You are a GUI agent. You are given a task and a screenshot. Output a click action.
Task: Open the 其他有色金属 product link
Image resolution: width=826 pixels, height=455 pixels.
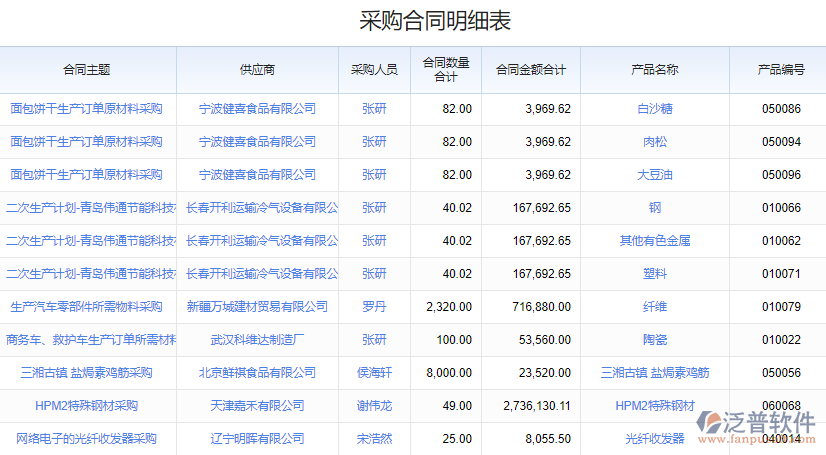[654, 241]
